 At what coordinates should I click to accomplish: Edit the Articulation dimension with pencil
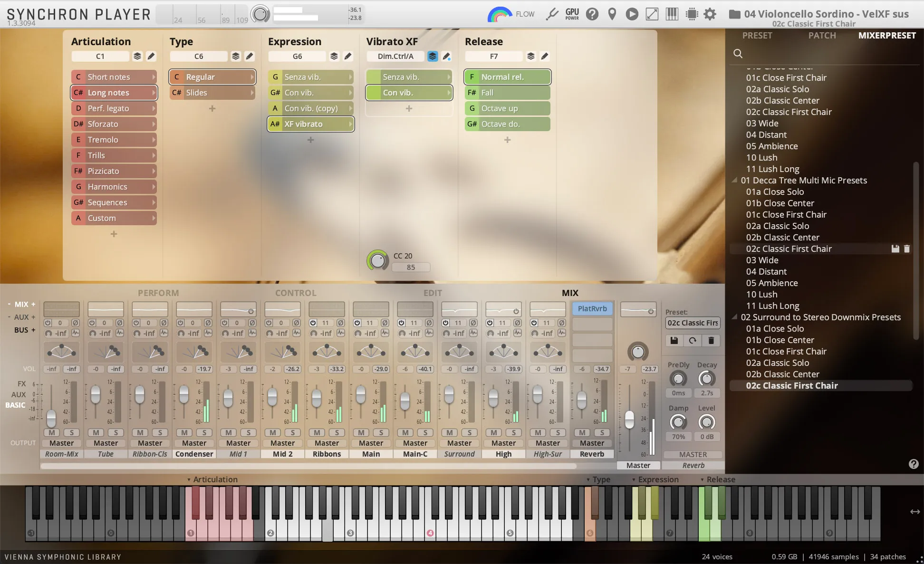click(151, 56)
